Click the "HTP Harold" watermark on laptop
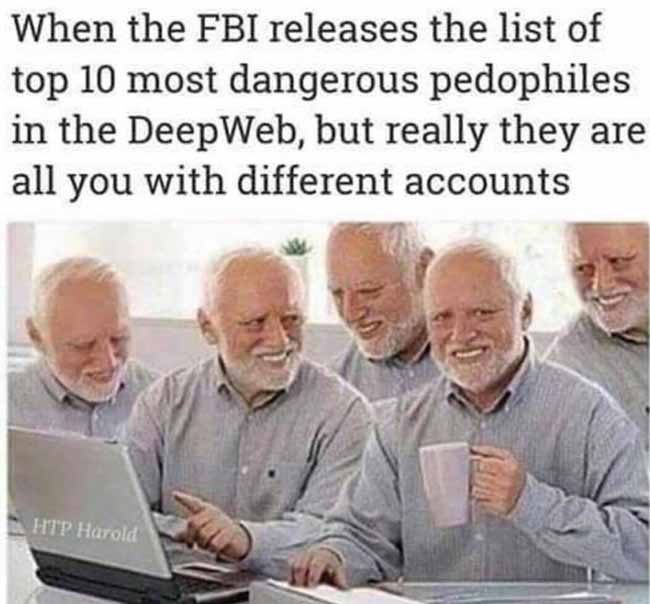This screenshot has width=650, height=604. point(85,532)
